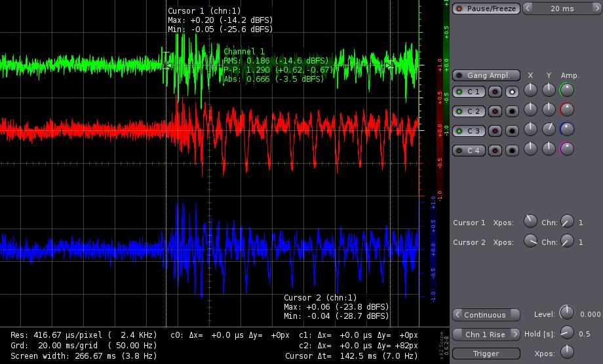603x364 pixels.
Task: Toggle channel C 1 on or off
Action: [x=469, y=92]
